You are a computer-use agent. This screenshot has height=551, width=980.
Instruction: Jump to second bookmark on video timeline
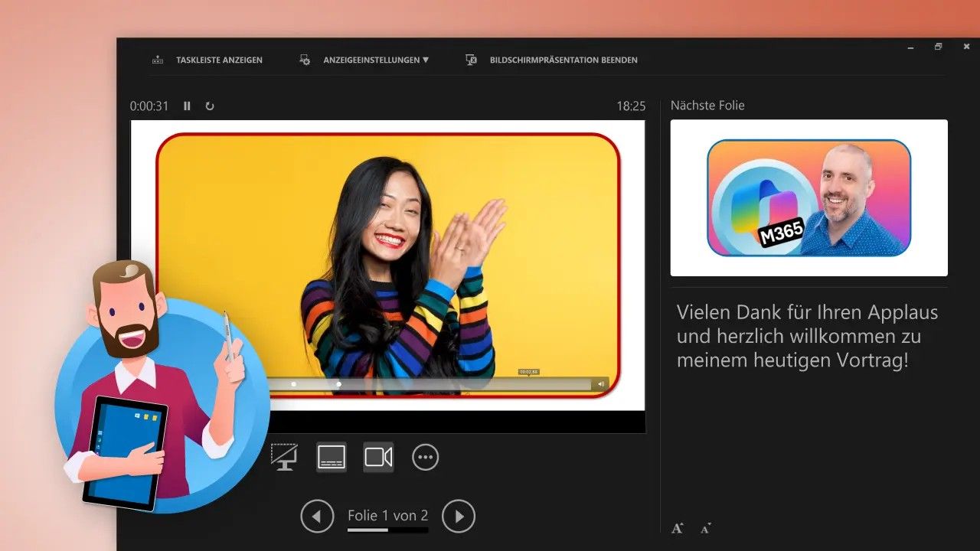click(339, 384)
